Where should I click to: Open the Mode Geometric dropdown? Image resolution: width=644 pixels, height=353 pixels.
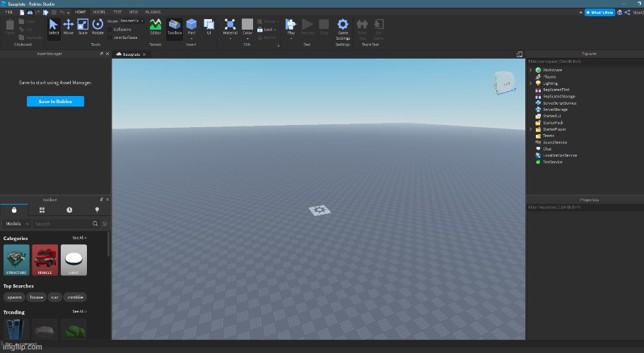[131, 21]
